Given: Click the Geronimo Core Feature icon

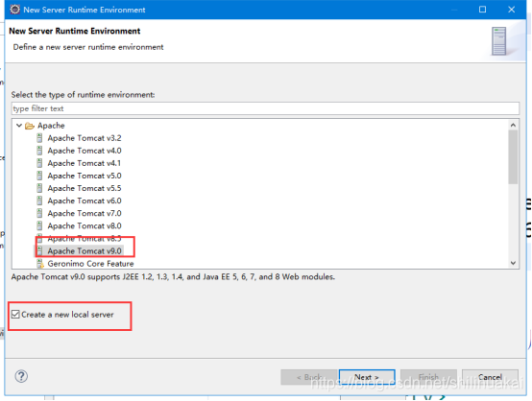Looking at the screenshot, I should pyautogui.click(x=40, y=264).
